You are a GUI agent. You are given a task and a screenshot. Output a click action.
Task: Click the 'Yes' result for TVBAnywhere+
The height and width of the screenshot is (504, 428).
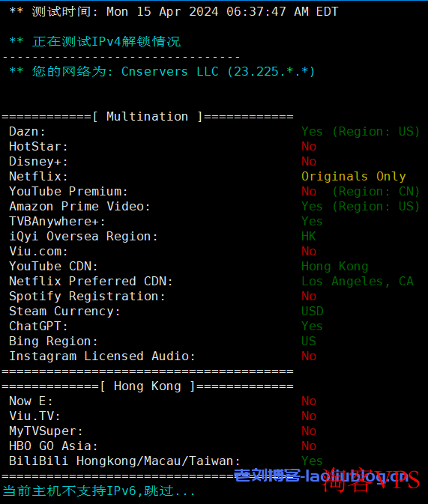point(312,221)
